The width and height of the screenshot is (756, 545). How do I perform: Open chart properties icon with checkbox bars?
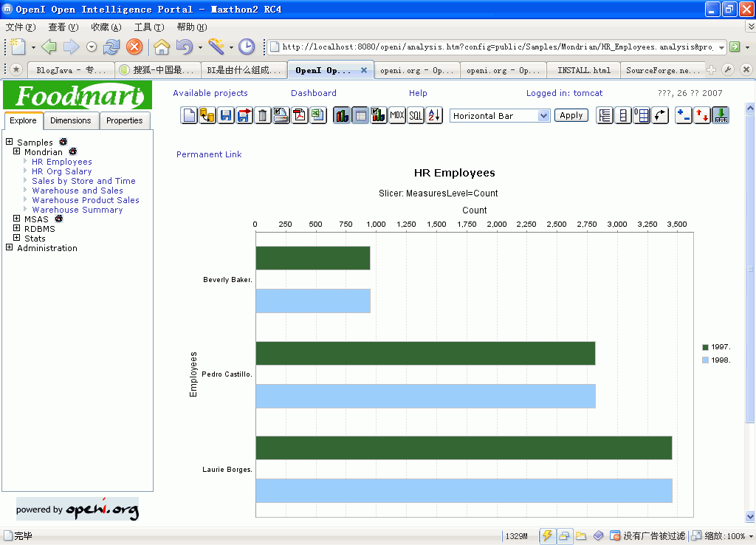coord(379,116)
